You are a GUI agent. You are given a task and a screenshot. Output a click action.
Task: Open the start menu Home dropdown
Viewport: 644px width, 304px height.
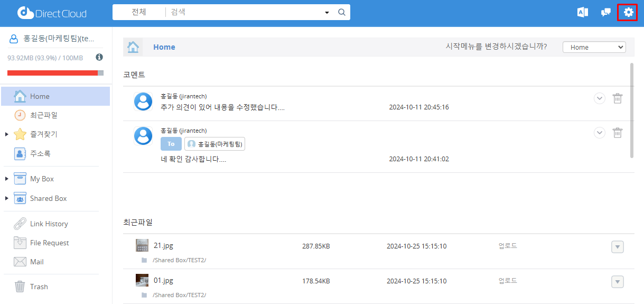594,47
